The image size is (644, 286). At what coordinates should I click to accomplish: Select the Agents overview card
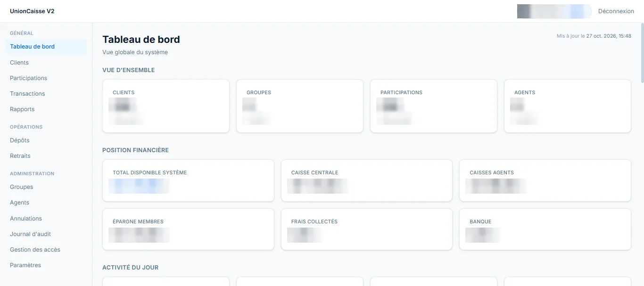(568, 106)
